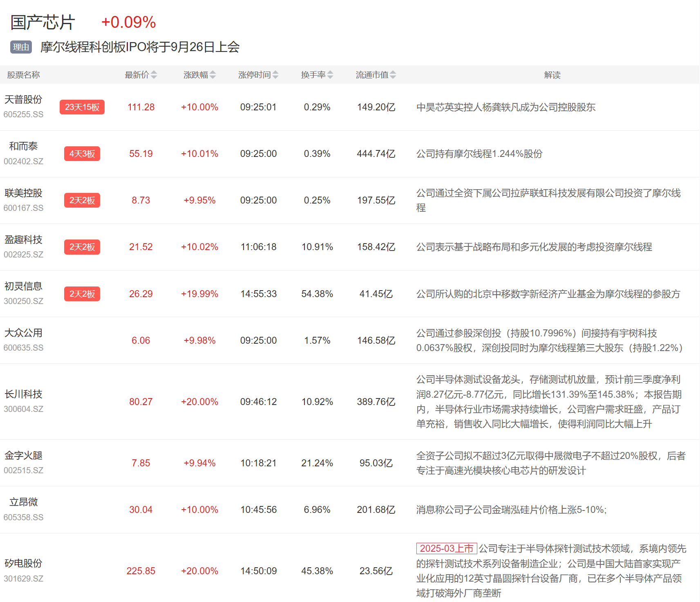Image resolution: width=700 pixels, height=602 pixels.
Task: Click the 4天3板 badge for 和而泰
Action: pos(82,154)
